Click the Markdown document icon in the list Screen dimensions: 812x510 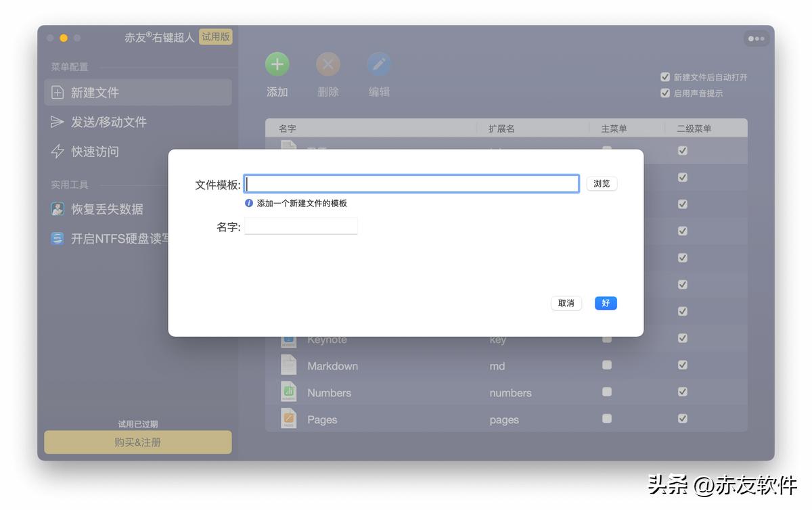point(288,365)
